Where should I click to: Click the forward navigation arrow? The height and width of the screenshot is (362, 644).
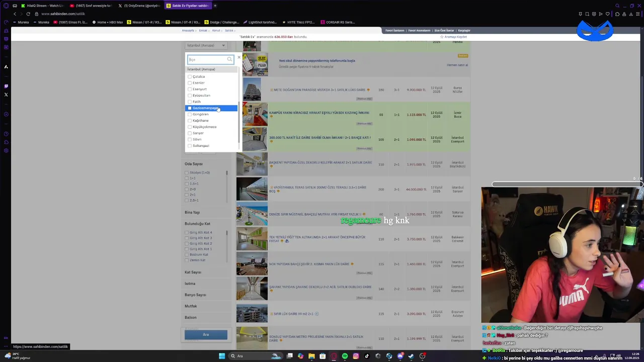pos(21,14)
